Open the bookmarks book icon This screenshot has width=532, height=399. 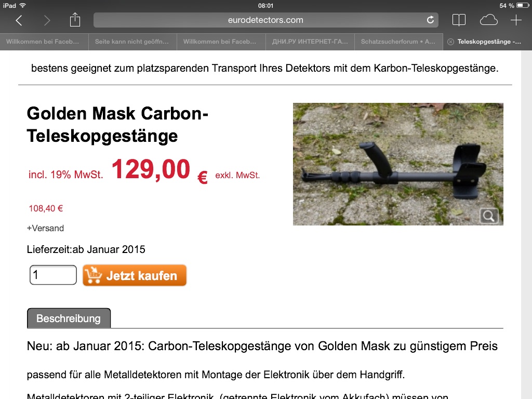(459, 20)
